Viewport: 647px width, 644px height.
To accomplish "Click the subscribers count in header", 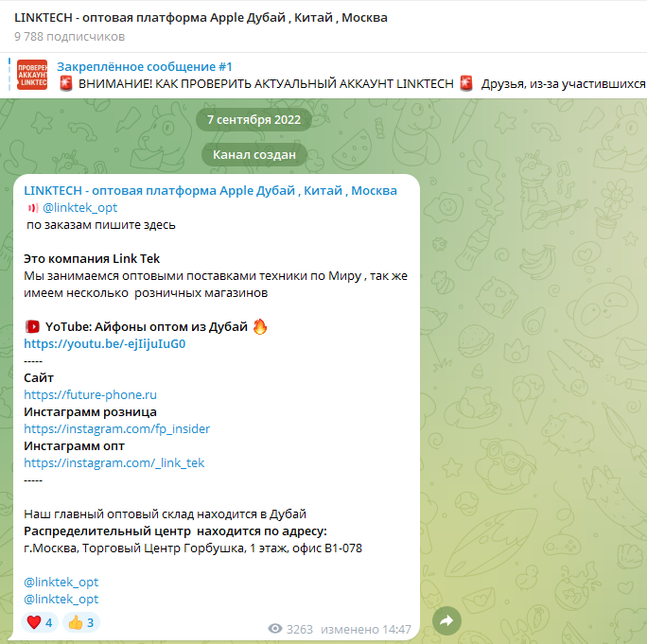I will pos(69,36).
